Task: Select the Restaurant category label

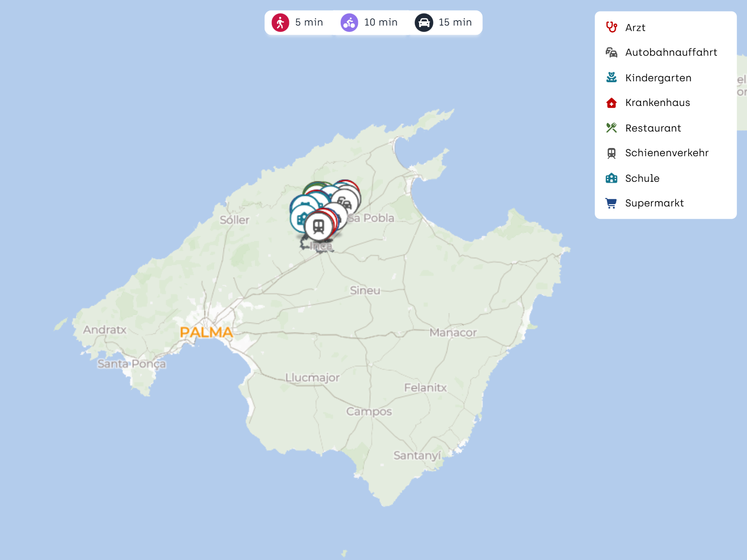Action: click(x=653, y=128)
